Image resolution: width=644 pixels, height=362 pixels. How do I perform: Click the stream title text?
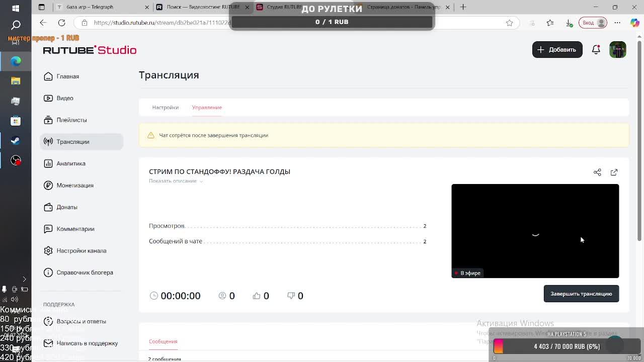tap(219, 171)
